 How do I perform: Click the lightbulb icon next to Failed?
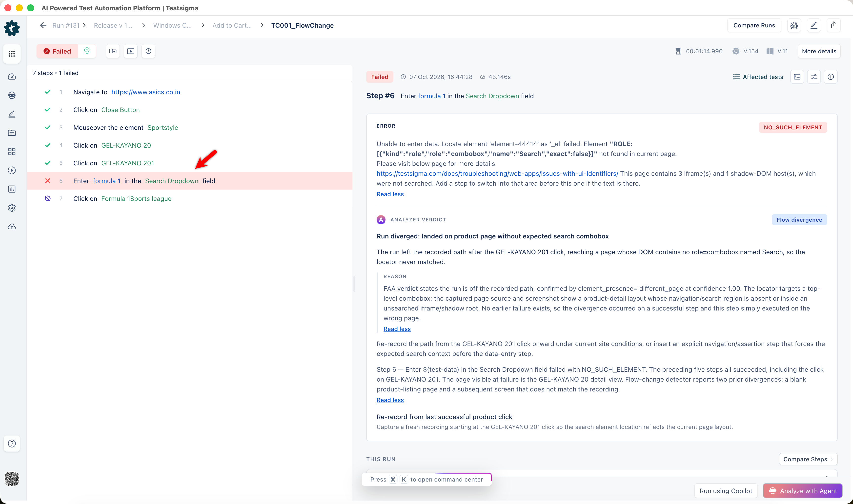(x=87, y=51)
